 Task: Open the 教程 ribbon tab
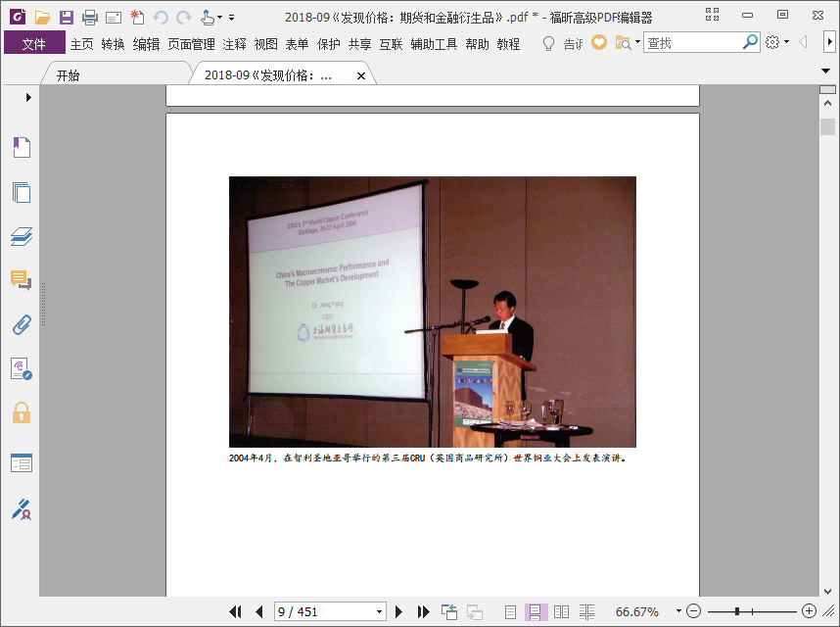pos(508,44)
